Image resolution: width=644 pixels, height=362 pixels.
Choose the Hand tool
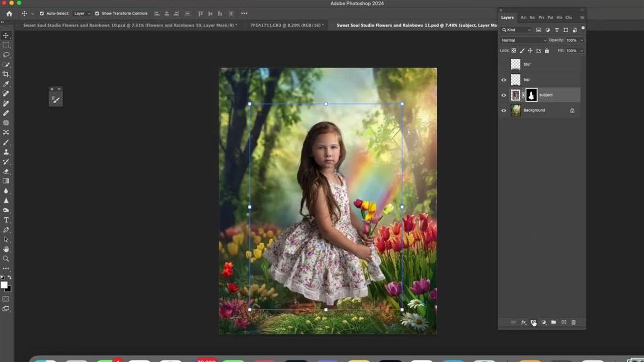tap(6, 249)
